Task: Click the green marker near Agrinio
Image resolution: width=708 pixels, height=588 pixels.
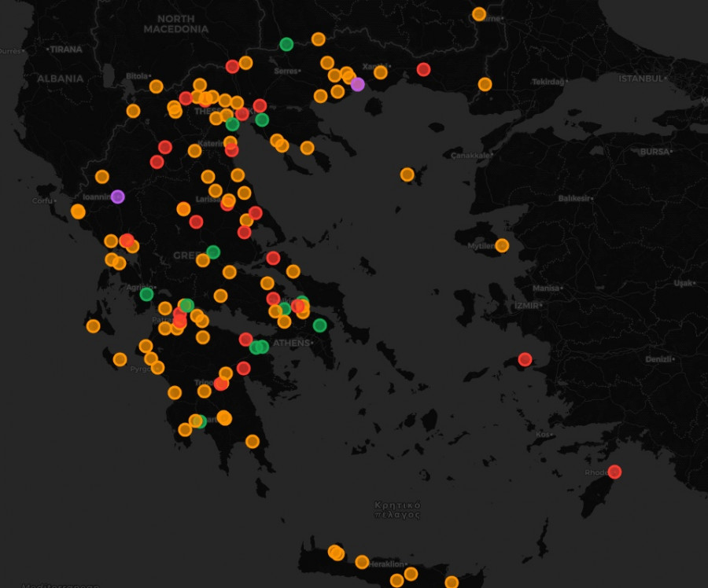Action: point(146,294)
